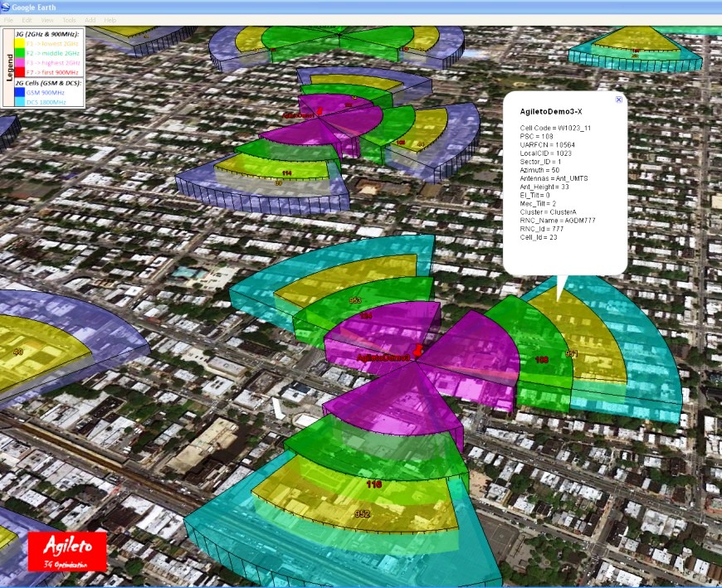The image size is (722, 588).
Task: Click the red pushpin at AgiletoDemo3 site
Action: point(418,350)
